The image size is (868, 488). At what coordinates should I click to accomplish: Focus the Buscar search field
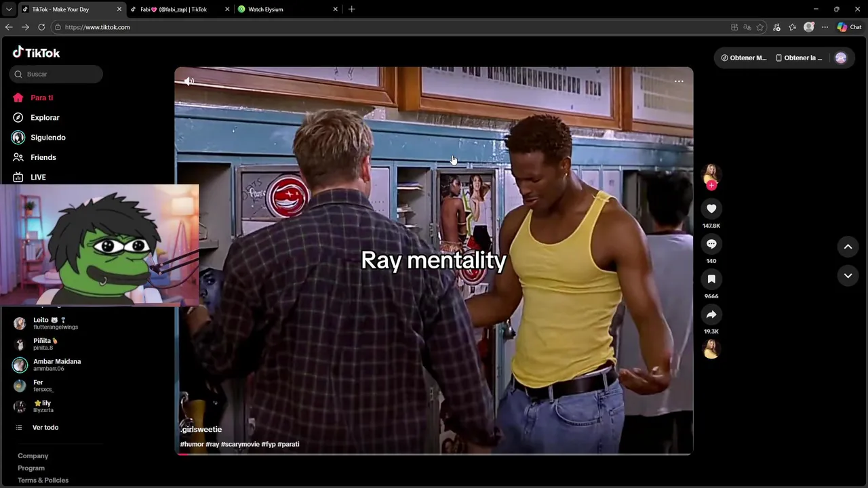click(x=56, y=74)
